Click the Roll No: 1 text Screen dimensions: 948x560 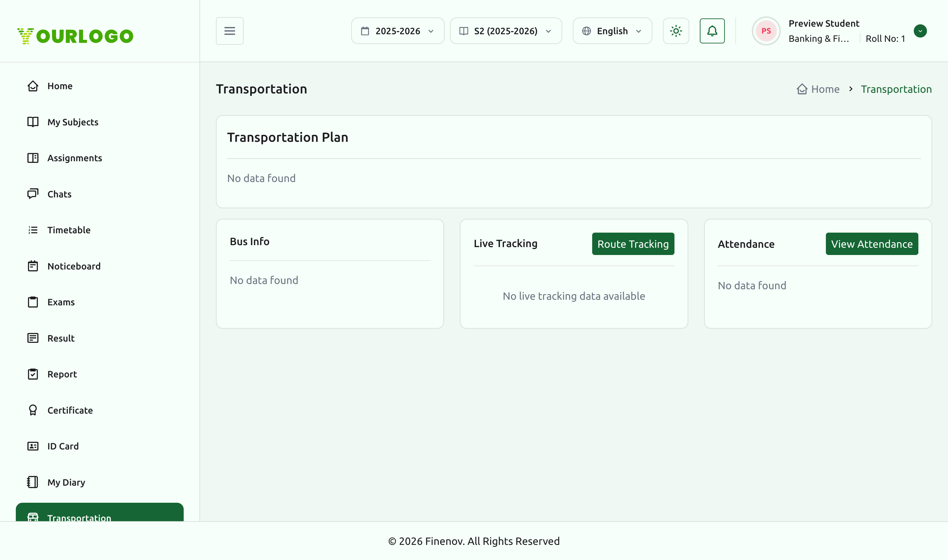point(885,38)
